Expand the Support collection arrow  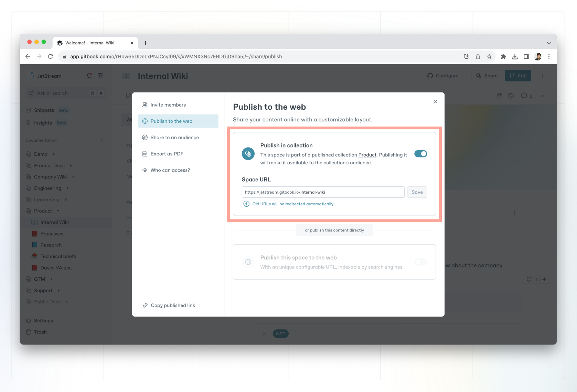59,290
